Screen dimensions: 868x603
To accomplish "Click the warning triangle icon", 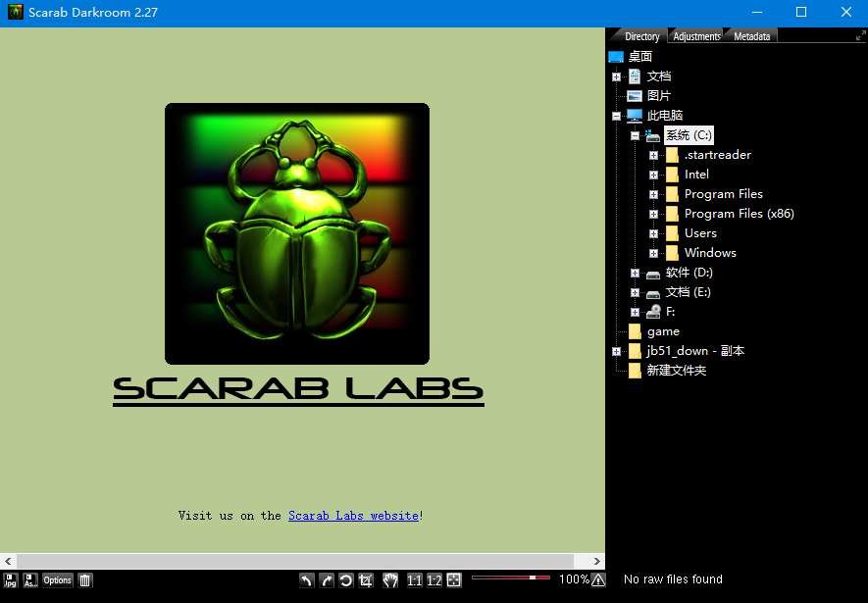I will [x=598, y=579].
